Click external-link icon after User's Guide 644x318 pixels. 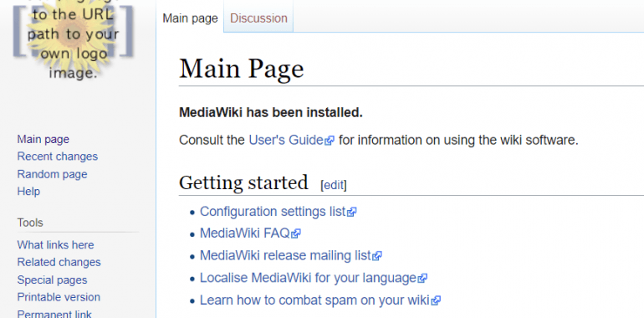click(330, 141)
